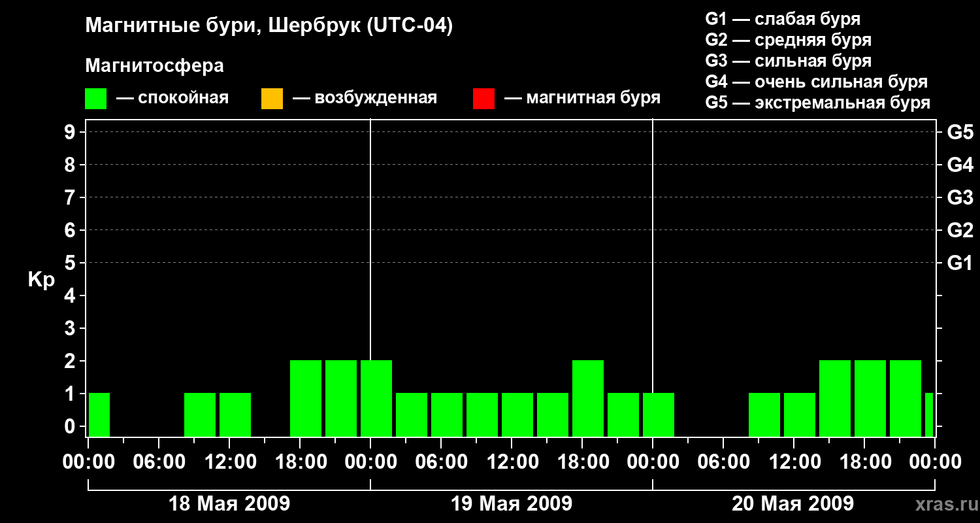Click the legend label '— магнитная буря'

pyautogui.click(x=583, y=98)
